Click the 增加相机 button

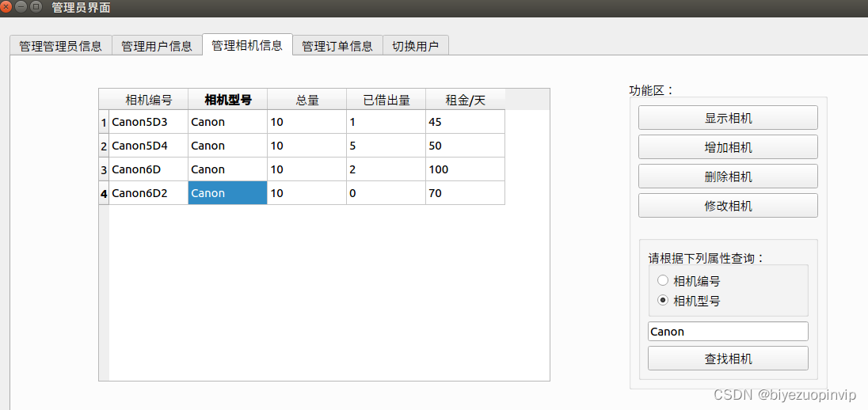[x=728, y=147]
